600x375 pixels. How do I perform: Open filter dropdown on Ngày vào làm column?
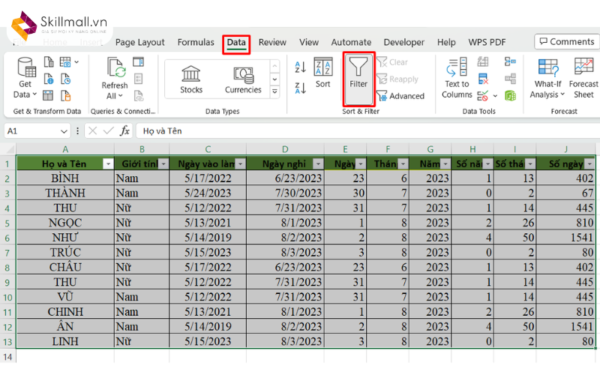tap(240, 164)
